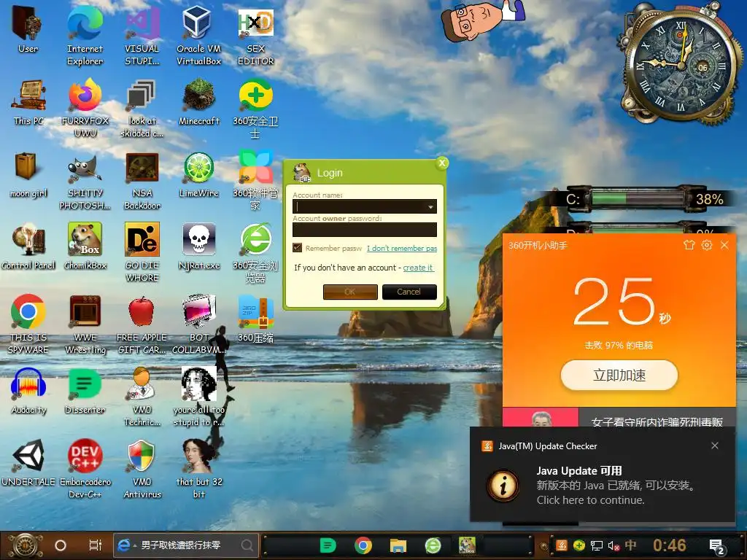Image resolution: width=747 pixels, height=560 pixels.
Task: Open settings gear in 360开机小助手
Action: (706, 245)
